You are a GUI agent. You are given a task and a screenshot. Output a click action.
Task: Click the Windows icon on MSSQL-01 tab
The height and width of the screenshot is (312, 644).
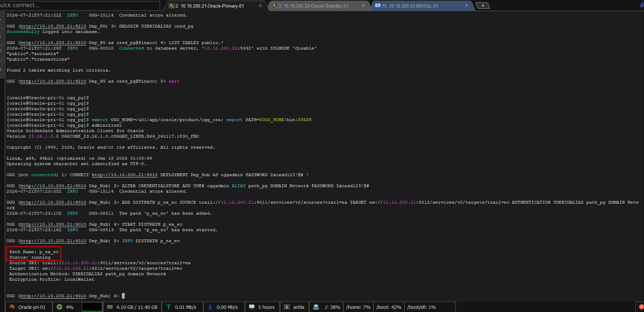click(x=378, y=6)
